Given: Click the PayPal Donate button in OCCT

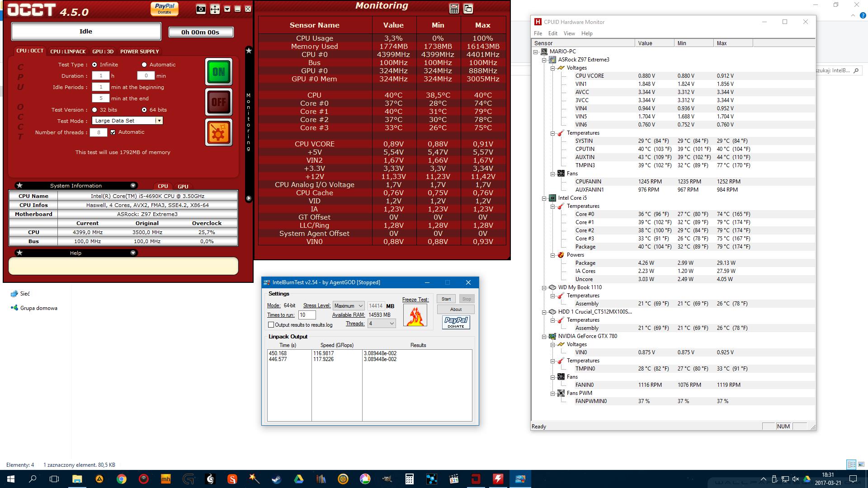Looking at the screenshot, I should pyautogui.click(x=165, y=9).
